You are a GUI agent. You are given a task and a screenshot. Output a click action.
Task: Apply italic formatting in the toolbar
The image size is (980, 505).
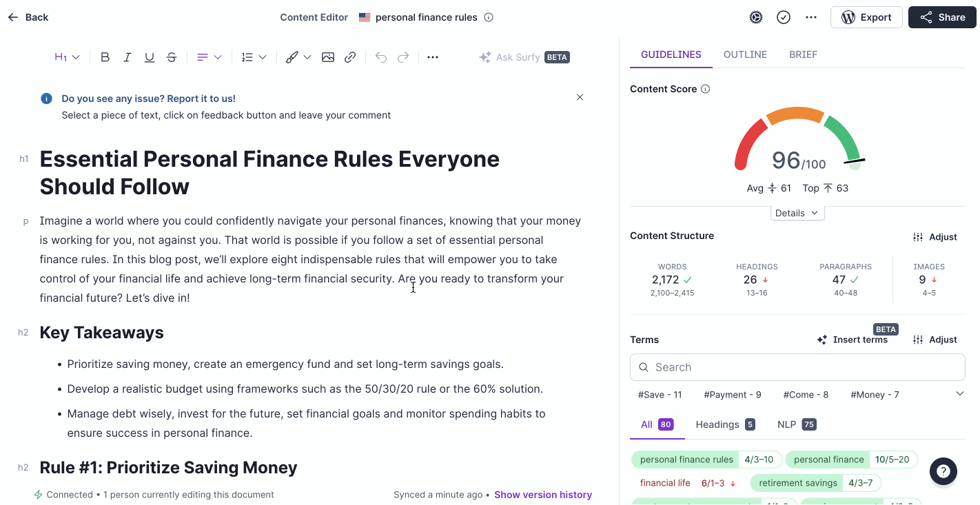click(x=127, y=57)
